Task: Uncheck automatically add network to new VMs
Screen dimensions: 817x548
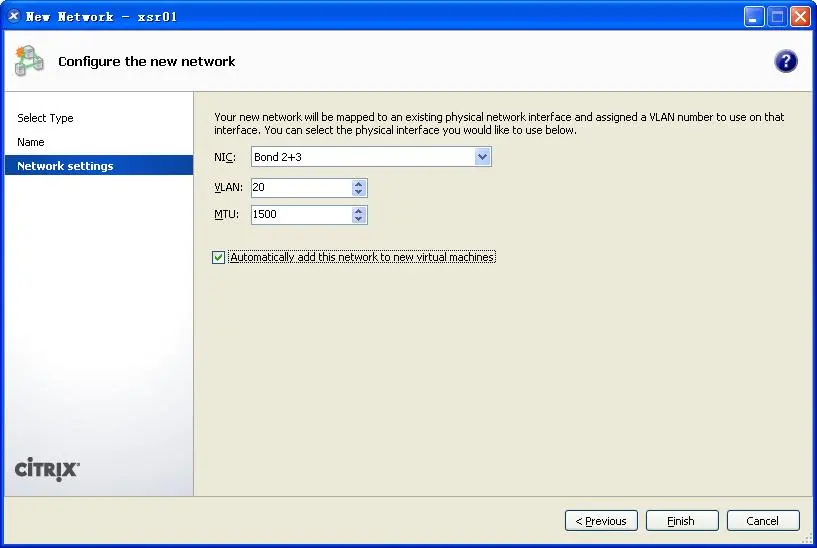Action: point(219,258)
